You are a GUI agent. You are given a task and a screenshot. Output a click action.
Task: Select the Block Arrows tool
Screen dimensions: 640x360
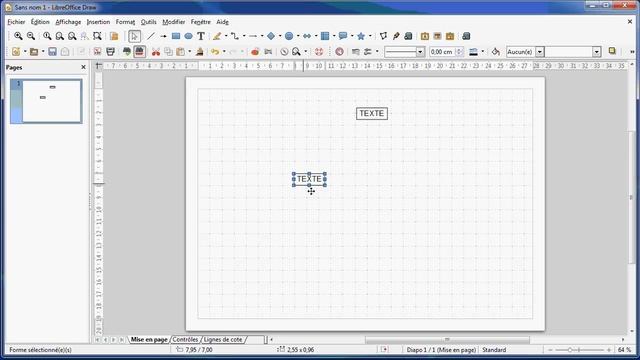[307, 36]
